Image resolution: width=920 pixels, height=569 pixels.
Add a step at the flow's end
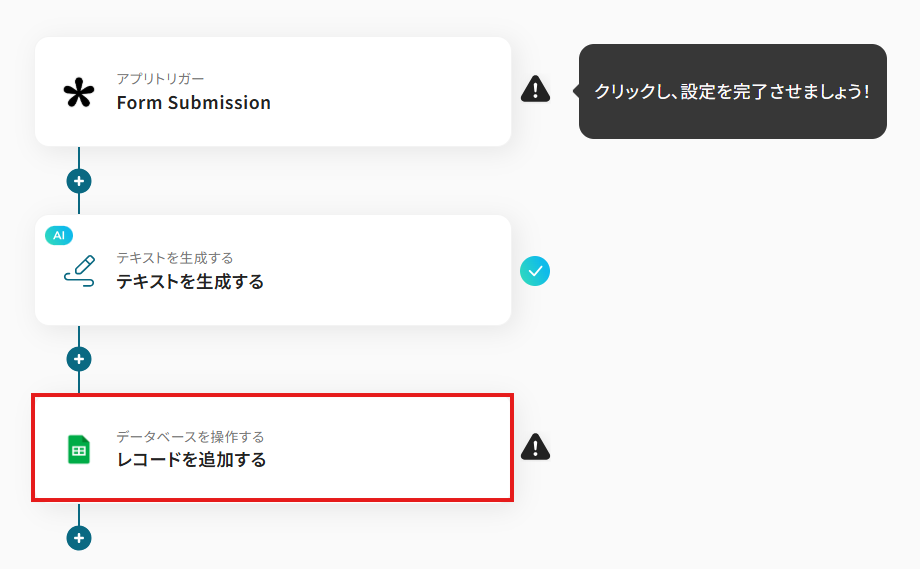coord(79,538)
